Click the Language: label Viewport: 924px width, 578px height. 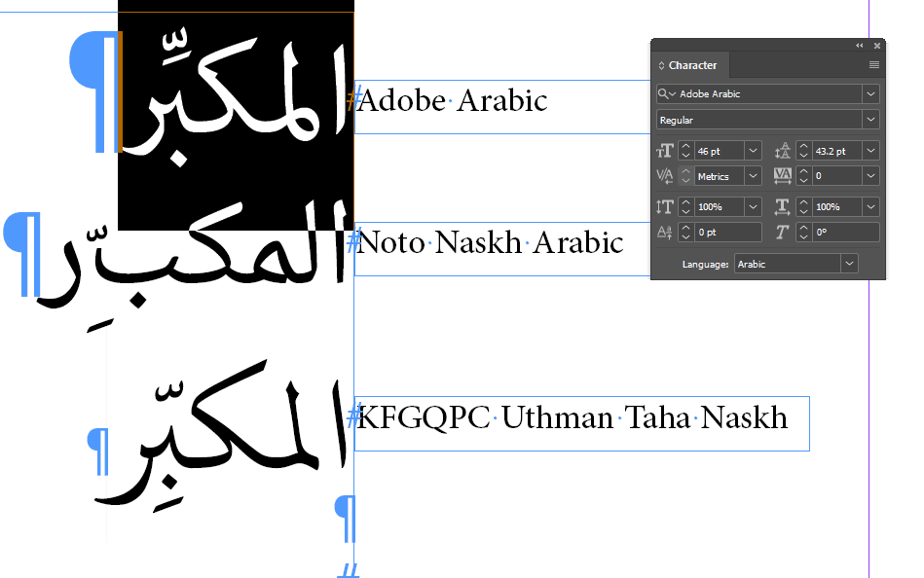705,265
